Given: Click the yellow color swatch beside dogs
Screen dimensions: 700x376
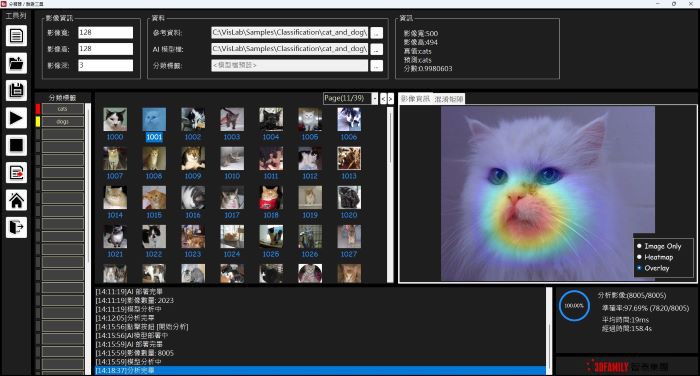Looking at the screenshot, I should (38, 121).
